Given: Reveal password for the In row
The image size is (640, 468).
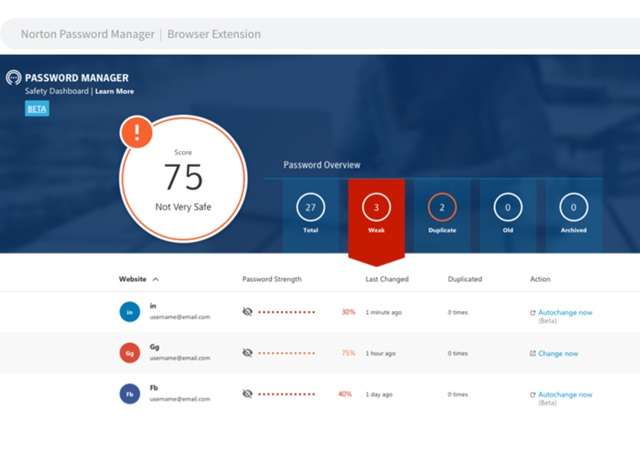Looking at the screenshot, I should [247, 312].
